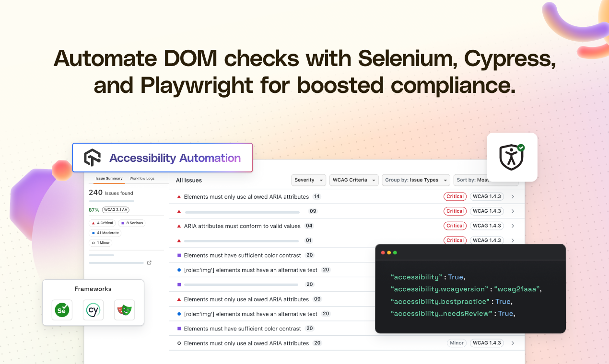Click the Playwright masks icon
The height and width of the screenshot is (364, 609).
[x=124, y=310]
